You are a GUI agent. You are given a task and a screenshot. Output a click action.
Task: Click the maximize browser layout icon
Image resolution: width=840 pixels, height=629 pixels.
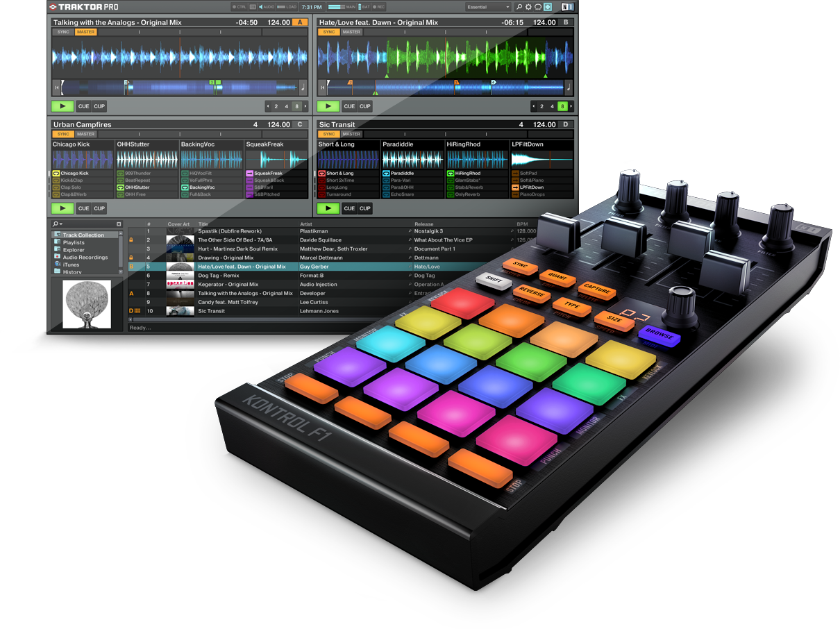(x=548, y=7)
